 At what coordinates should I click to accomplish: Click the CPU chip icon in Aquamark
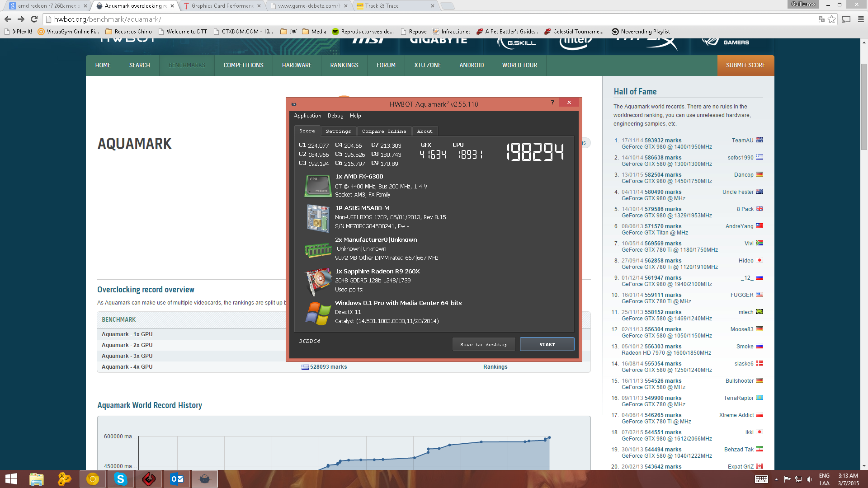318,186
